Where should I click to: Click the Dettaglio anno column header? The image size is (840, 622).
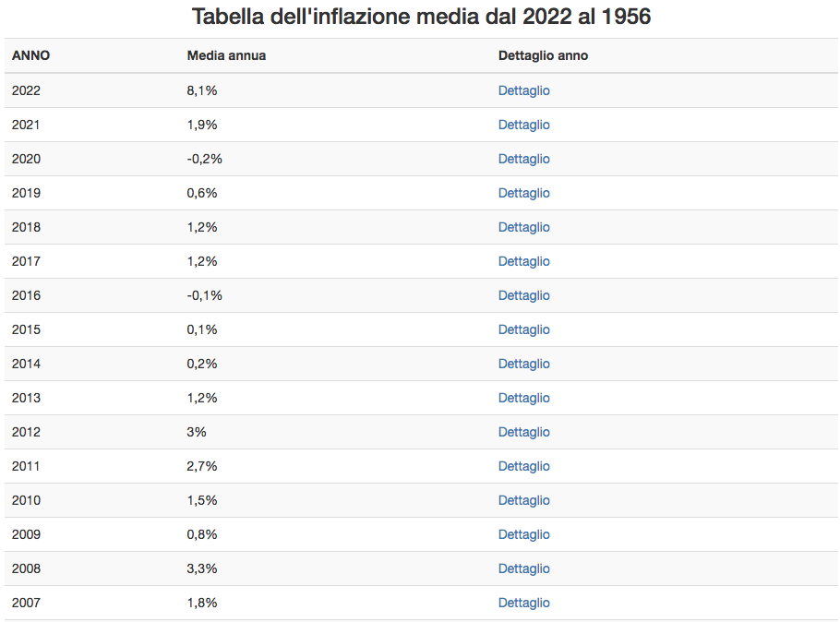click(x=543, y=55)
